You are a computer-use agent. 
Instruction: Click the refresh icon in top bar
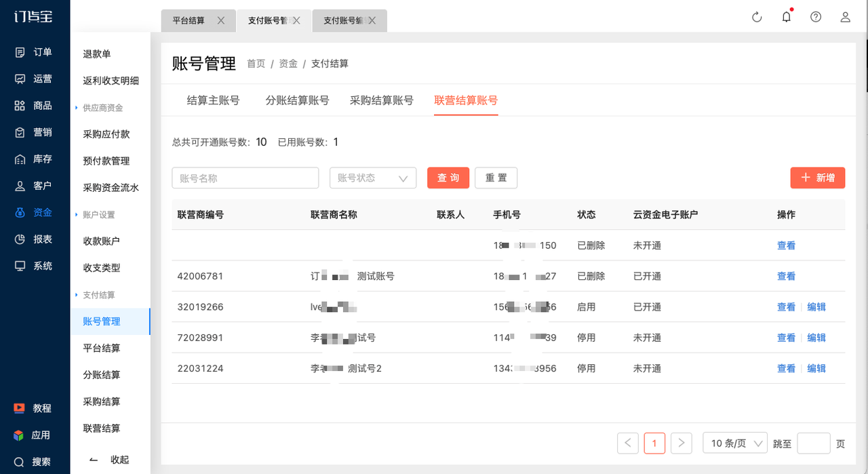pyautogui.click(x=757, y=17)
